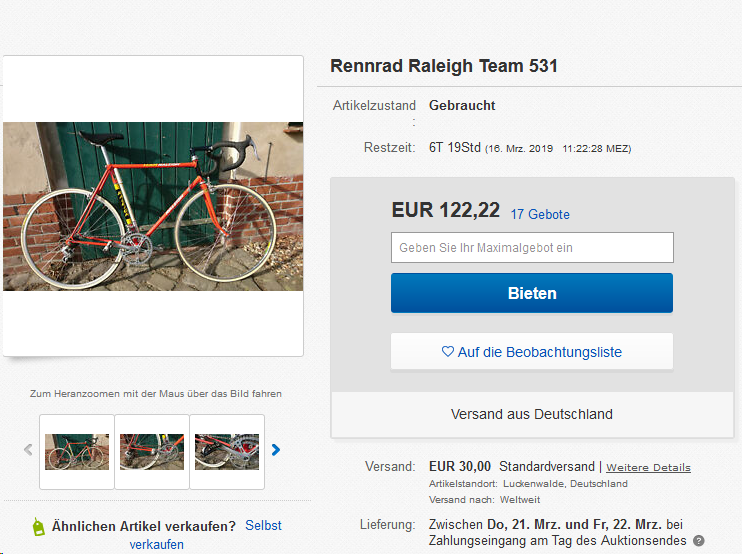The image size is (742, 554).
Task: Click the next thumbnails right arrow
Action: coord(276,450)
